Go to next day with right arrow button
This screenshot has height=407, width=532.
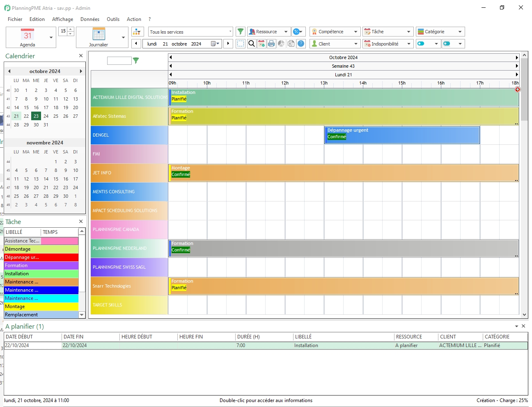click(x=228, y=43)
